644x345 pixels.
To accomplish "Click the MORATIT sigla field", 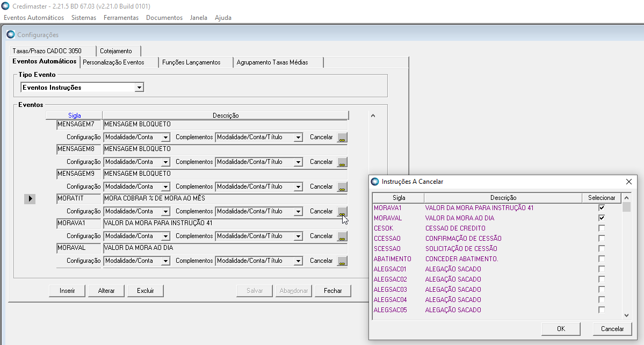I will click(x=79, y=199).
